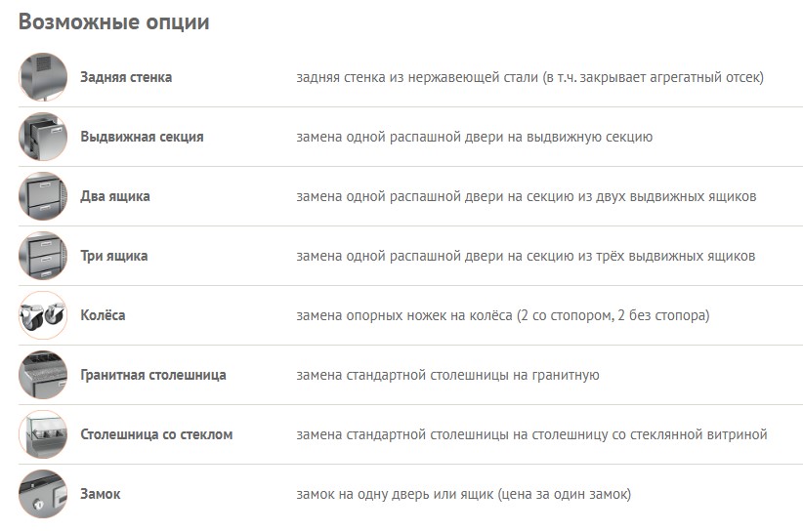Viewport: 803px width, 532px height.
Task: Select the "Выдвижная секция" option label
Action: (x=142, y=137)
